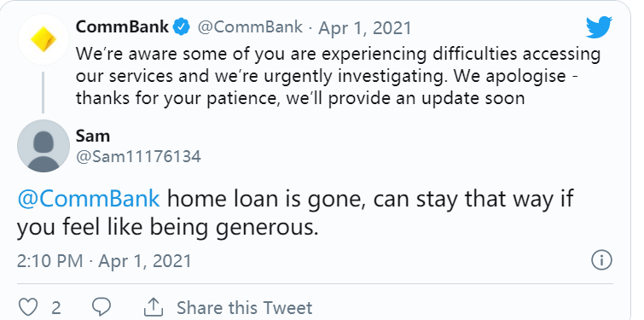
Task: Click the blue verified badge
Action: [x=182, y=27]
